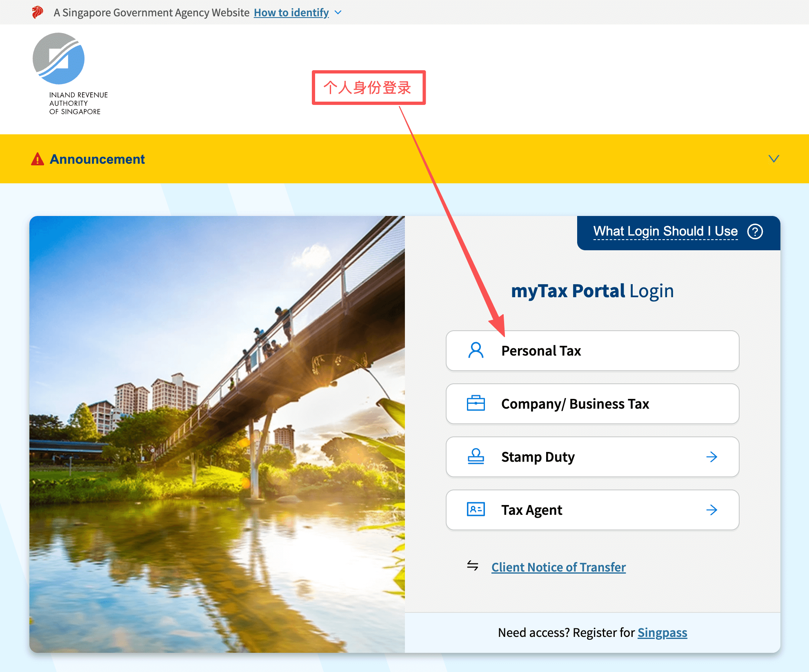Click the transfer arrows icon

pyautogui.click(x=473, y=565)
